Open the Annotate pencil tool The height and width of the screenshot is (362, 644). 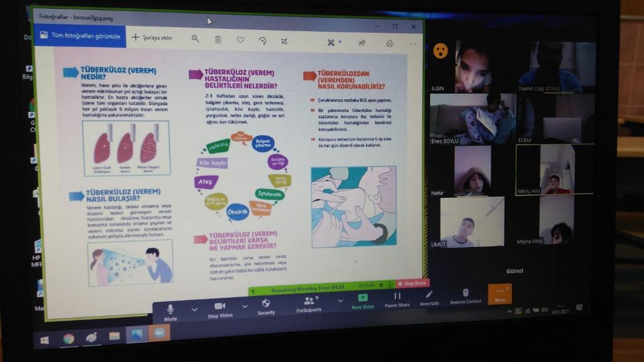point(429,298)
